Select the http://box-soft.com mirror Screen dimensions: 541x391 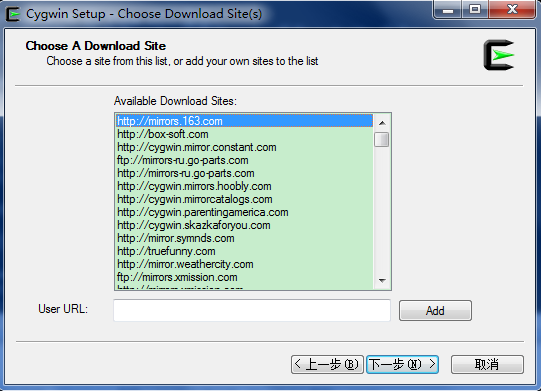(x=244, y=134)
